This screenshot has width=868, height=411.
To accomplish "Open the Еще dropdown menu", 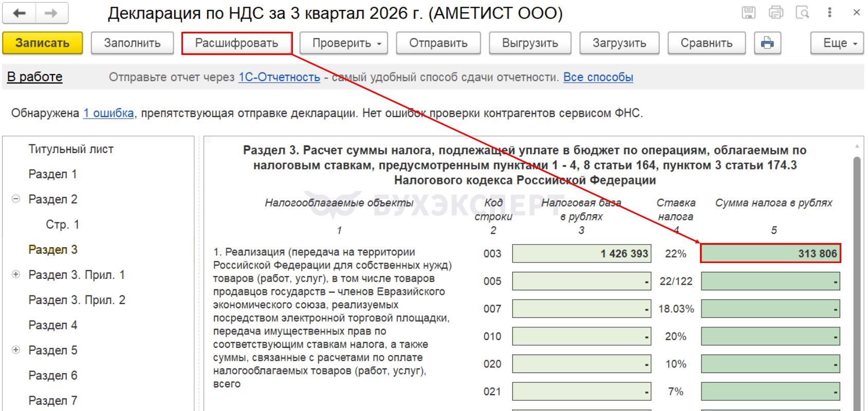I will coord(837,43).
